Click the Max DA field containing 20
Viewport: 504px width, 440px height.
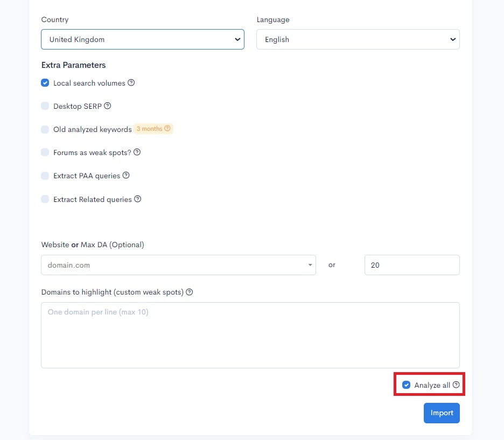[411, 265]
